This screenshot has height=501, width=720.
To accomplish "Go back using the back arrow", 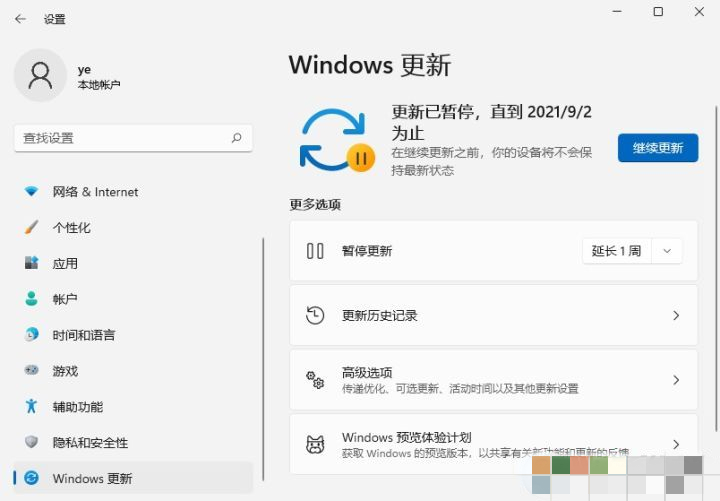I will click(20, 19).
